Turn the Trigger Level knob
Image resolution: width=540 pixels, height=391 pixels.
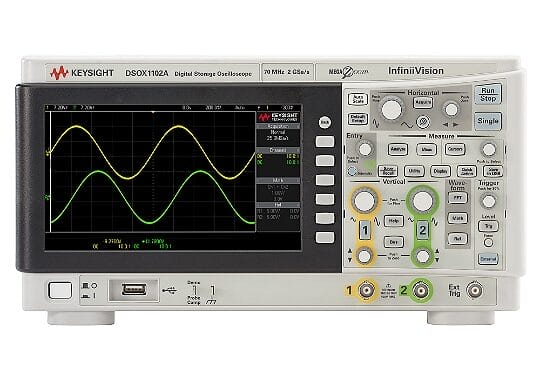click(488, 202)
